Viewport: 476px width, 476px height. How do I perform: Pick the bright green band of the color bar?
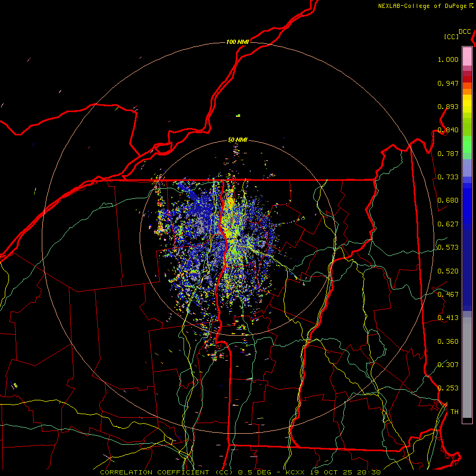tap(467, 144)
